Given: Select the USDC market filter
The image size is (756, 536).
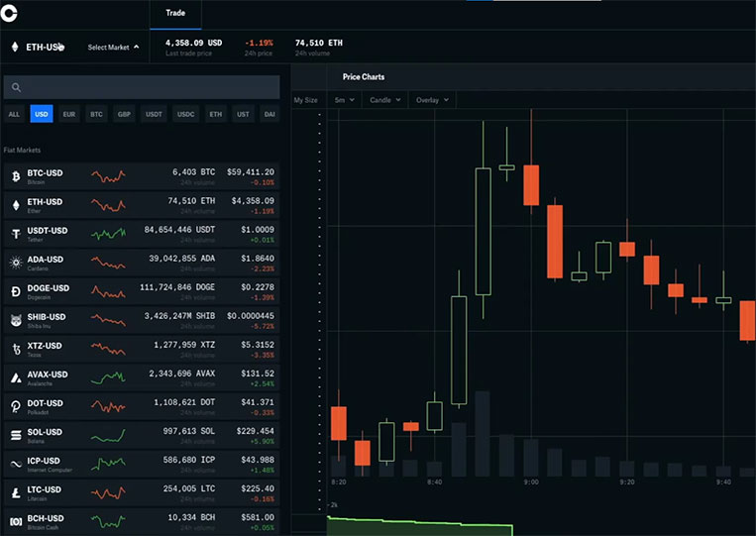Looking at the screenshot, I should point(185,114).
